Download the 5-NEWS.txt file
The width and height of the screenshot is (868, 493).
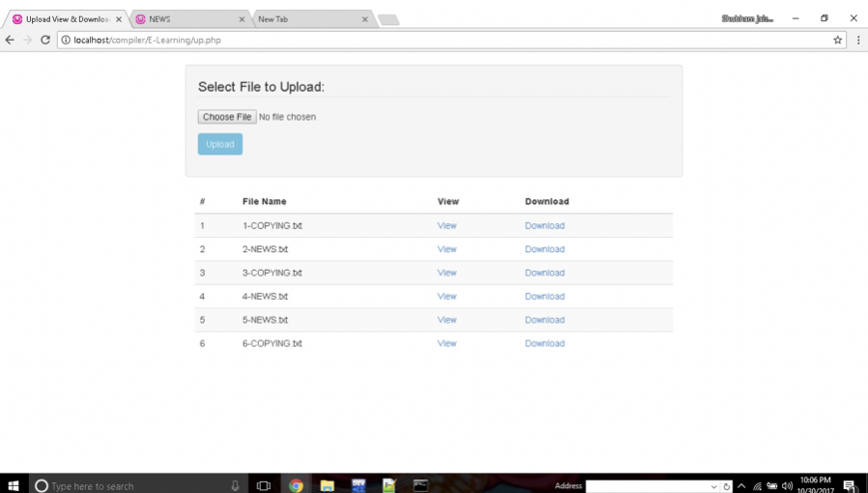[545, 320]
